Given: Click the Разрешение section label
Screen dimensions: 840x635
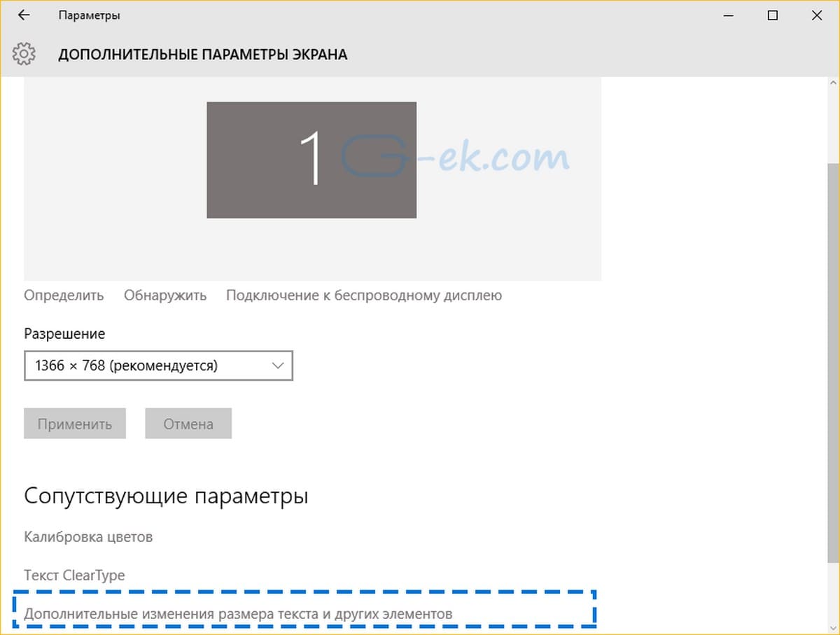Looking at the screenshot, I should (x=64, y=333).
